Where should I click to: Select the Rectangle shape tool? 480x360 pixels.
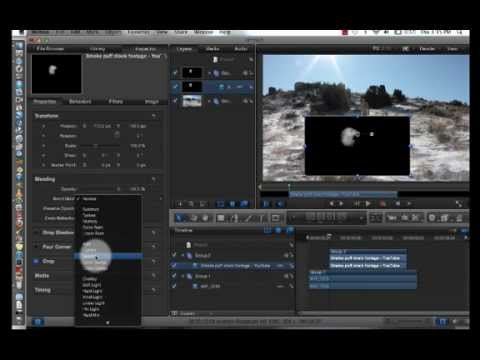pos(220,218)
